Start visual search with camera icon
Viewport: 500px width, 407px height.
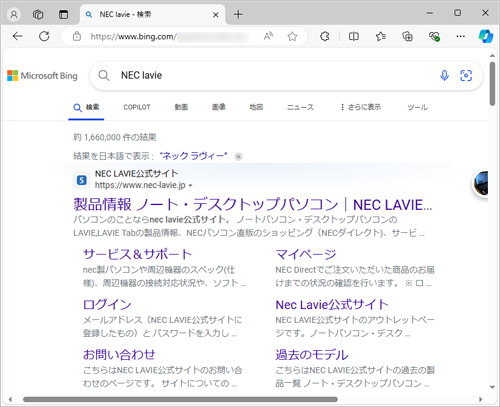click(x=466, y=76)
